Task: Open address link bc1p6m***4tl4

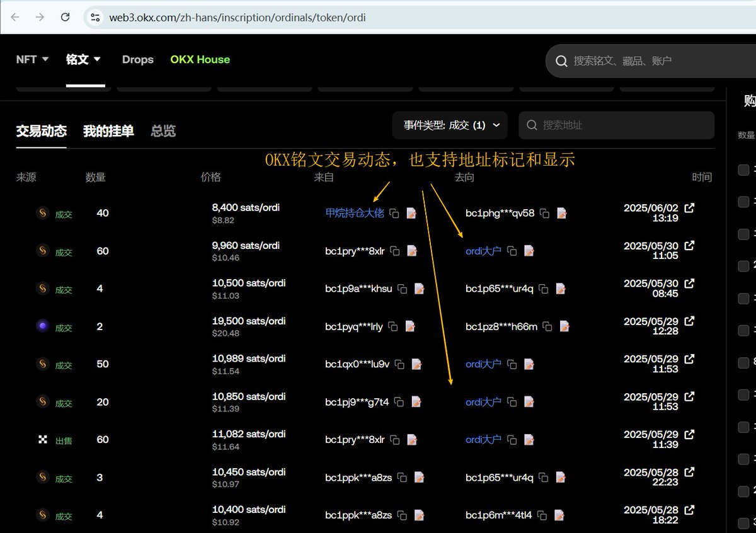Action: (498, 515)
